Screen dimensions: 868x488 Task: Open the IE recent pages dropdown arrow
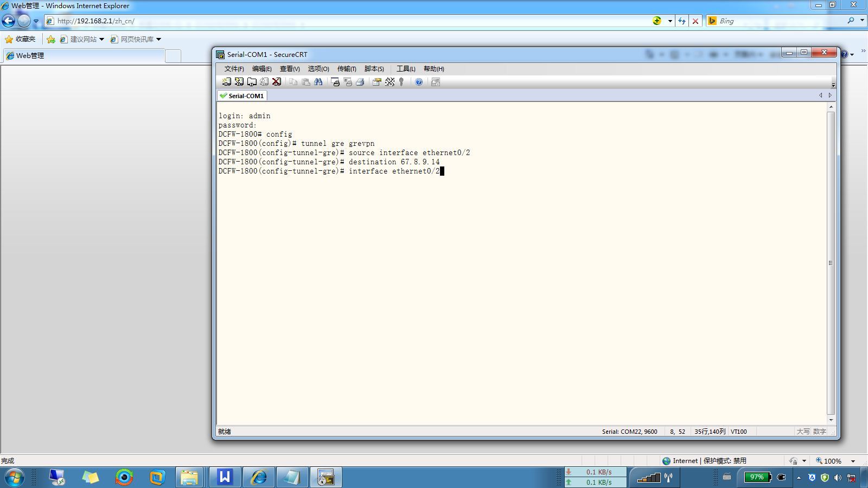tap(36, 22)
